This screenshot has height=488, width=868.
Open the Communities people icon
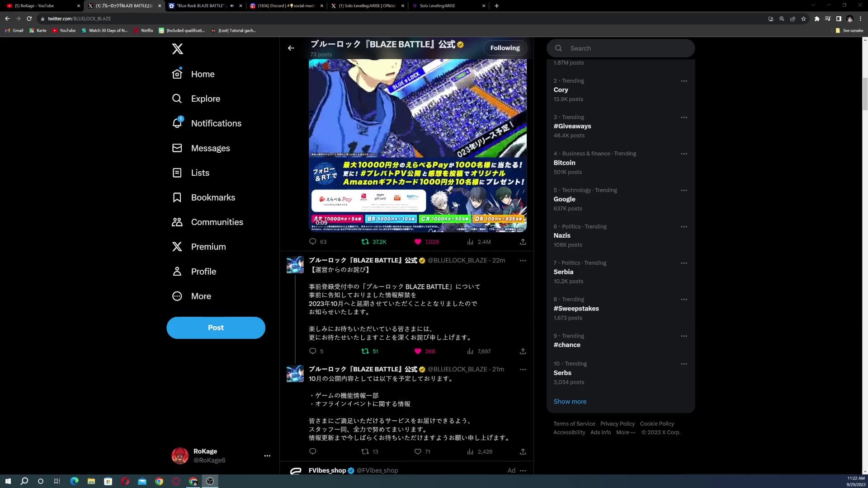point(177,222)
